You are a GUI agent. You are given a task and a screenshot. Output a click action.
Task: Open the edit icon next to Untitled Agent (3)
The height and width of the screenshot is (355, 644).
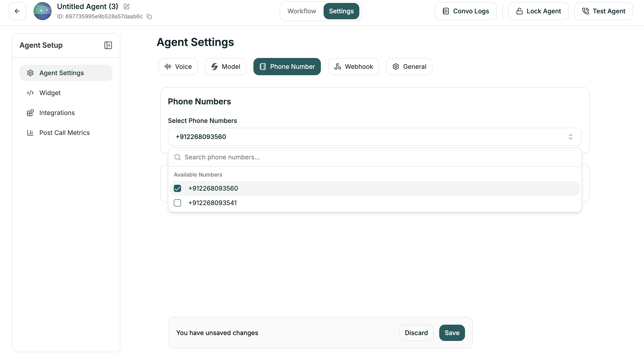[x=126, y=7]
